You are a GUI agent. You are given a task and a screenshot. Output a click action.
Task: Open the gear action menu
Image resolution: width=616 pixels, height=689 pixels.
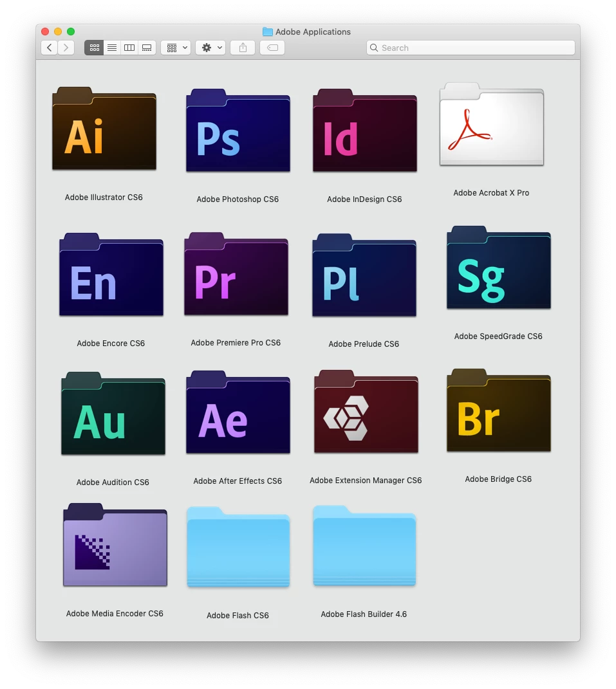pos(211,48)
